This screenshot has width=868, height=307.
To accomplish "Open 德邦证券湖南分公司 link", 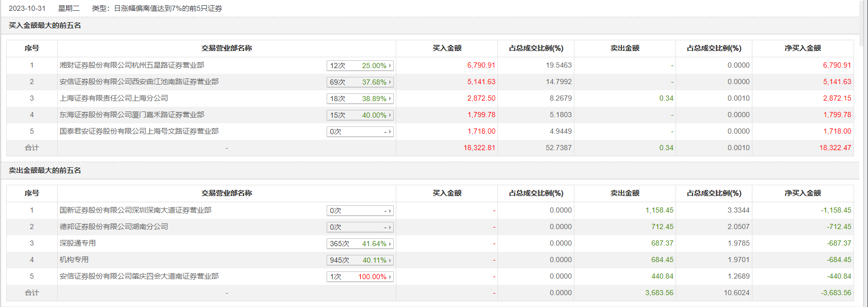I will [x=114, y=227].
